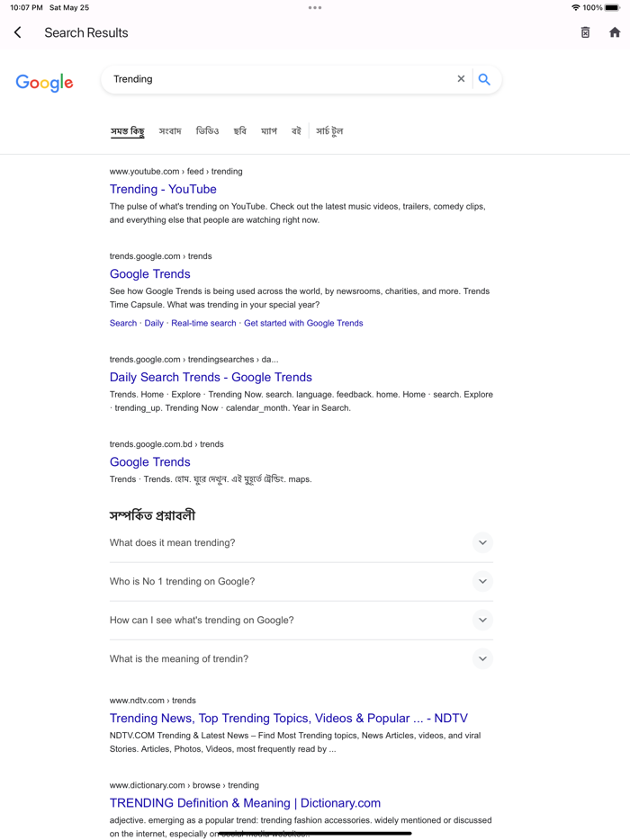Clear the search field with the X icon
630x840 pixels.
click(461, 78)
